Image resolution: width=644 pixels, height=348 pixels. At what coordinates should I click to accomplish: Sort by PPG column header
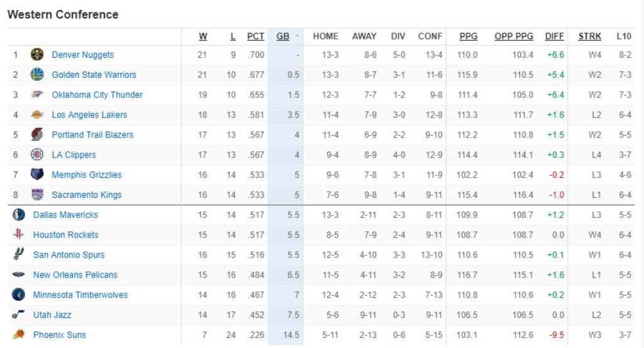click(468, 36)
